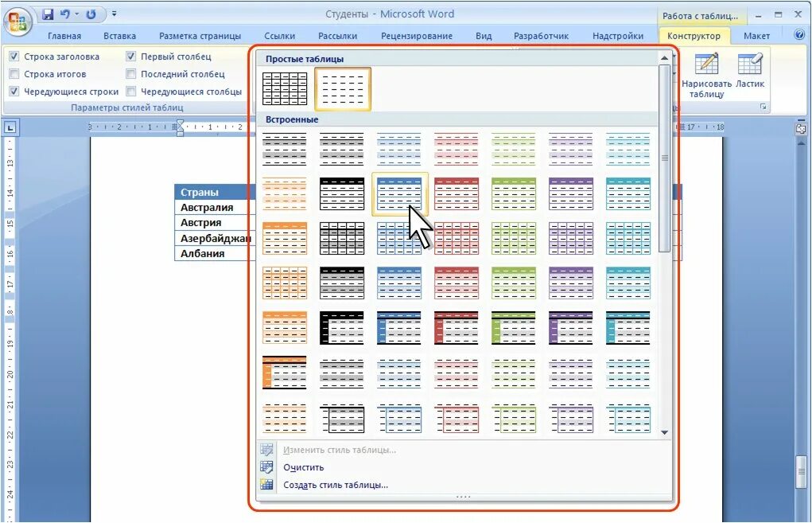The height and width of the screenshot is (523, 812).
Task: Apply green first-column accent table style
Action: click(514, 328)
